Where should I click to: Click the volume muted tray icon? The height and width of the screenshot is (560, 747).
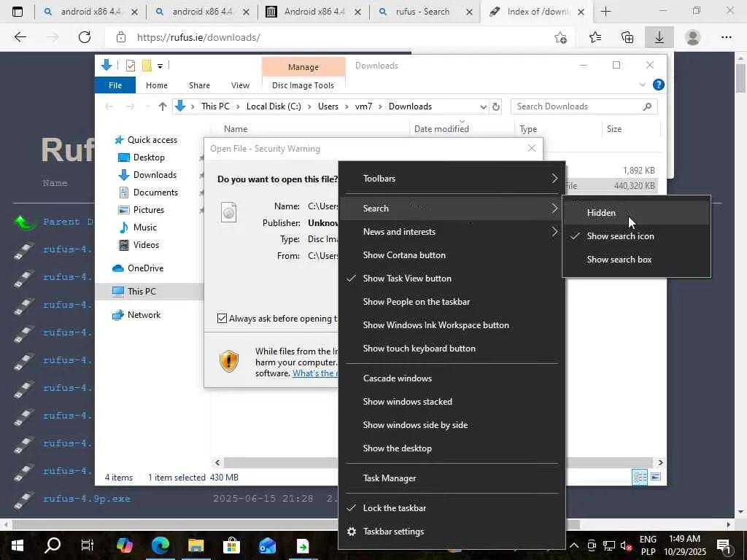click(627, 545)
